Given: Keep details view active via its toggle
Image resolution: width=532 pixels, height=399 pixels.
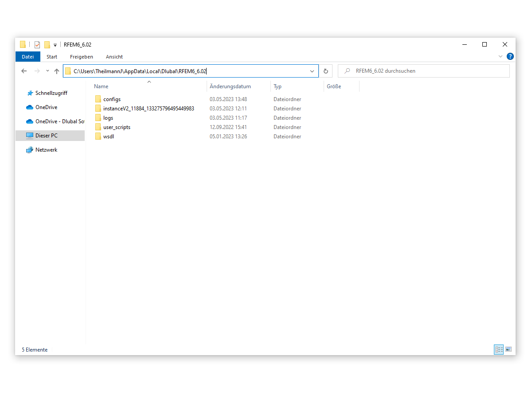Looking at the screenshot, I should (499, 349).
